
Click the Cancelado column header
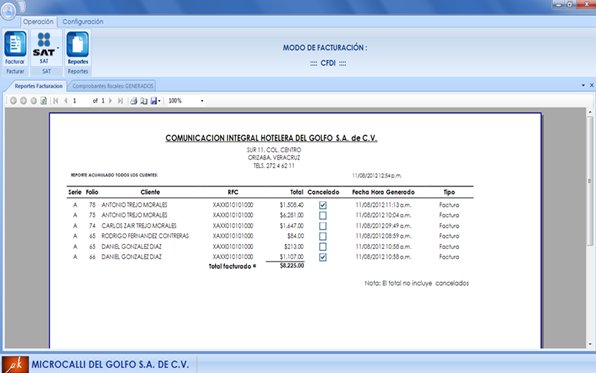(323, 192)
